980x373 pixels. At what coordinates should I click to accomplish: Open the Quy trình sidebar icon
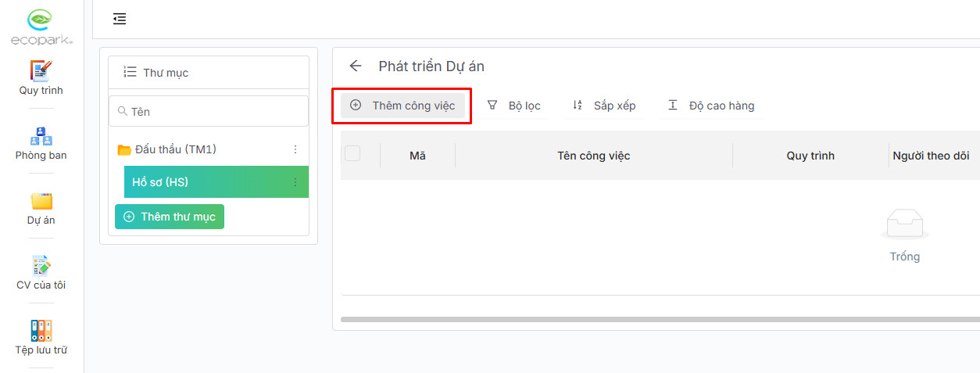click(x=41, y=71)
